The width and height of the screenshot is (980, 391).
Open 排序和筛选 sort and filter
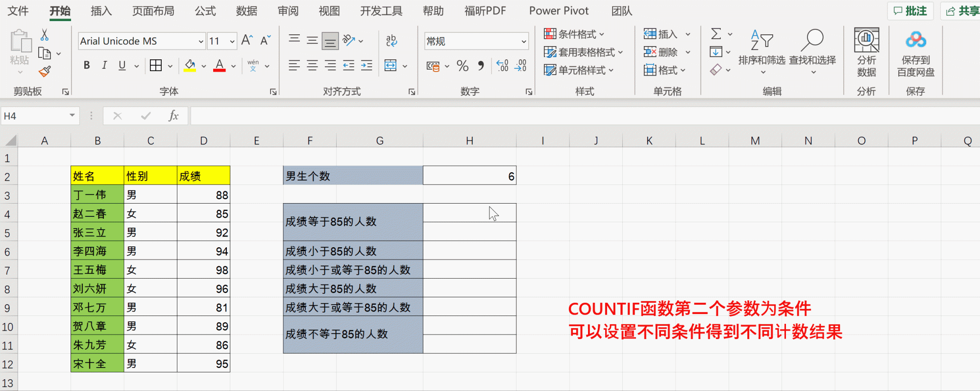point(762,52)
